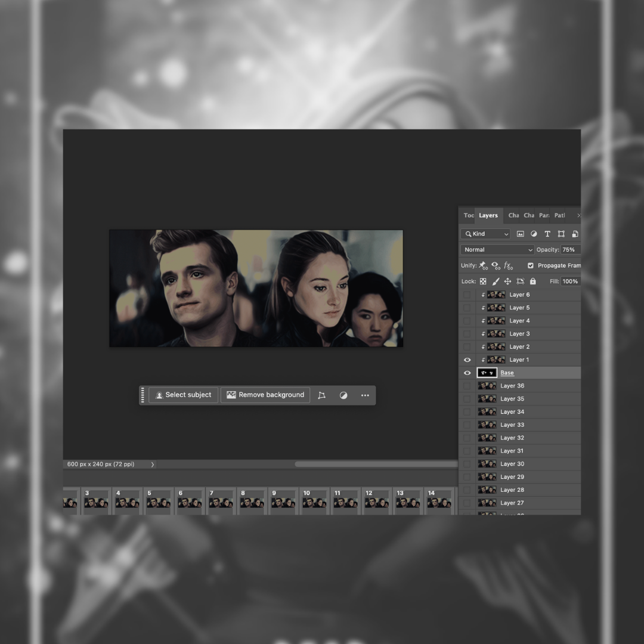Select the Layer 27 row
Image resolution: width=644 pixels, height=644 pixels.
[x=519, y=503]
